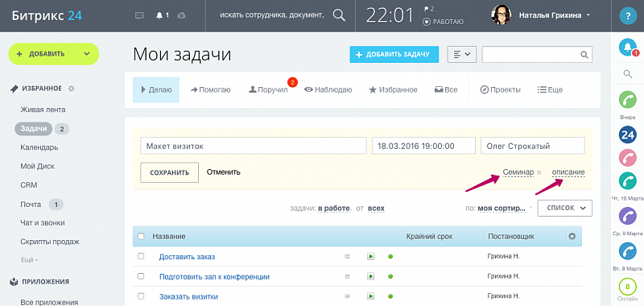
Task: Switch to the Делаю tab
Action: [x=156, y=89]
